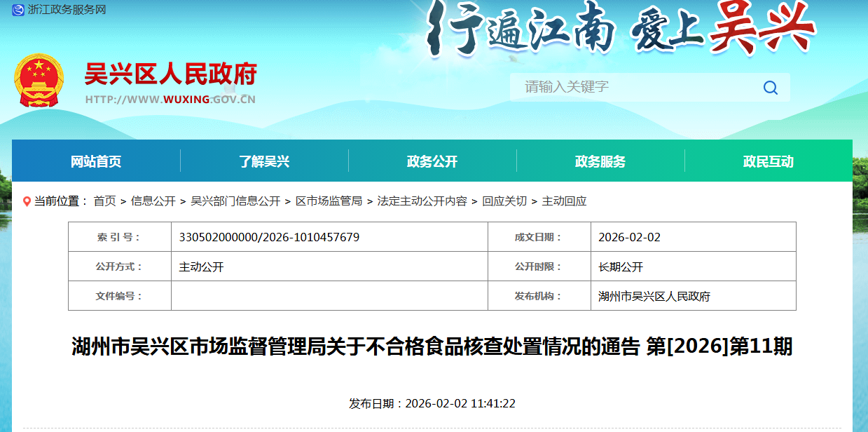The width and height of the screenshot is (868, 432).
Task: Click the 长期公开 table cell
Action: (693, 266)
